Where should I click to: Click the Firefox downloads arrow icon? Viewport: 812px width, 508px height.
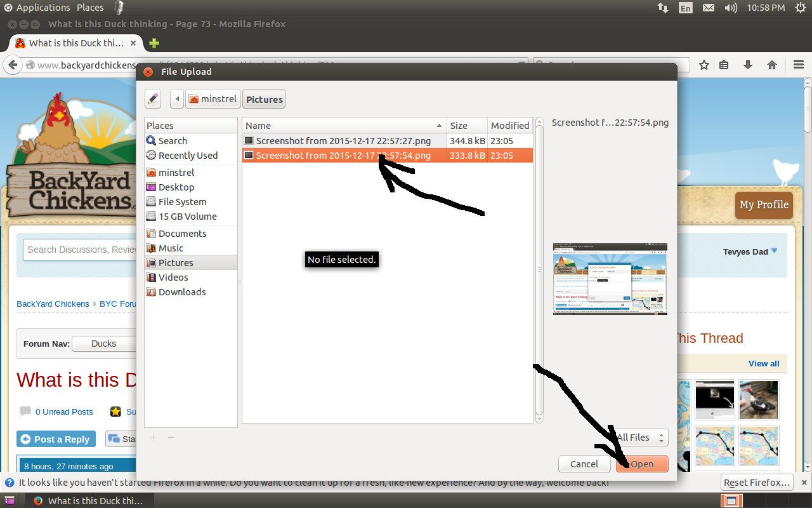point(748,65)
